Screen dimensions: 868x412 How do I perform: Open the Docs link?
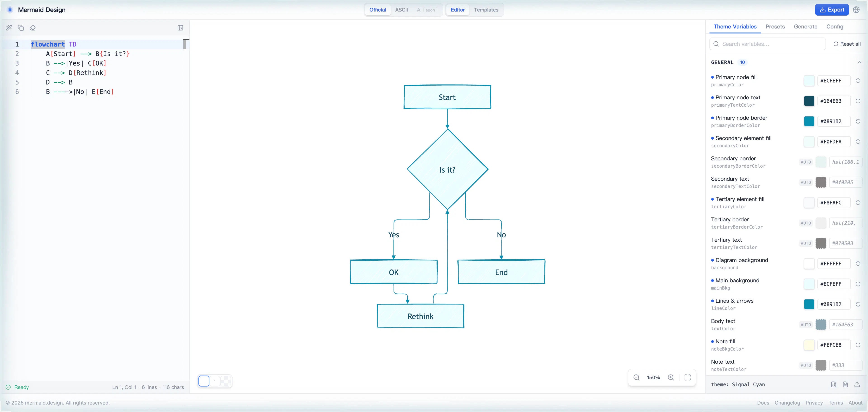763,403
